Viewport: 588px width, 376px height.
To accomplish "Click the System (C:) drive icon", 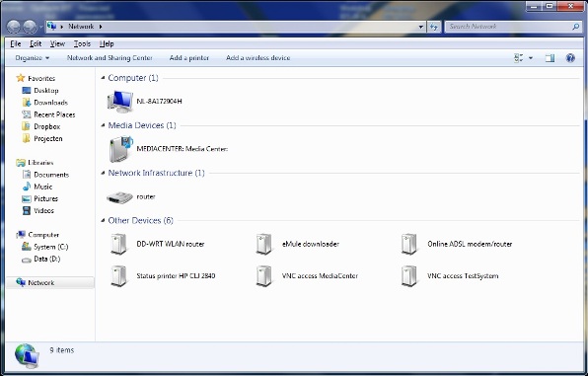I will [27, 247].
